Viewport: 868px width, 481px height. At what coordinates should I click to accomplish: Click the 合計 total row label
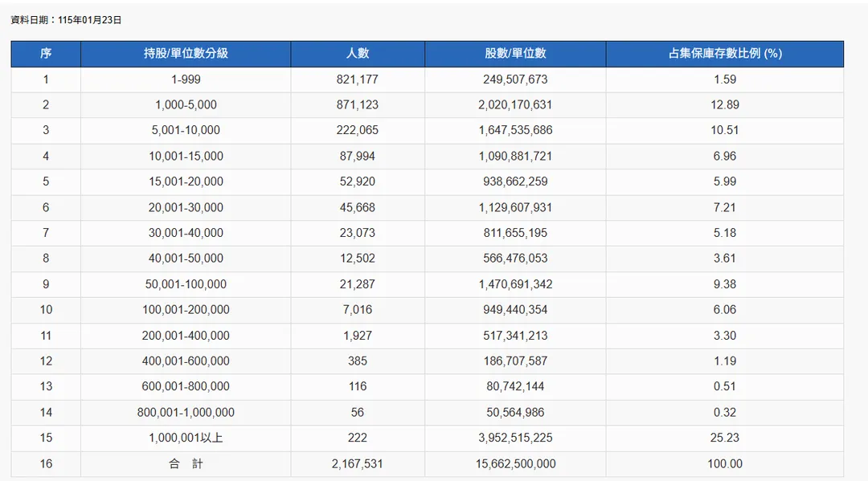point(186,464)
